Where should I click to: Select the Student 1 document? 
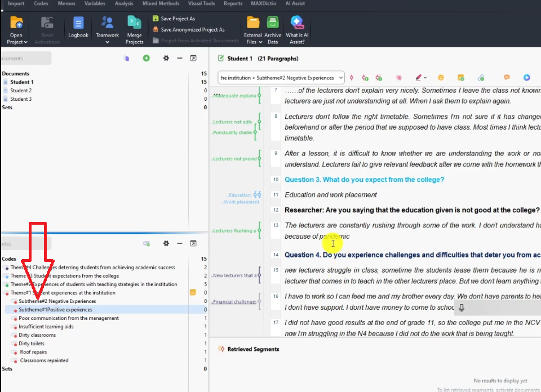tap(22, 82)
